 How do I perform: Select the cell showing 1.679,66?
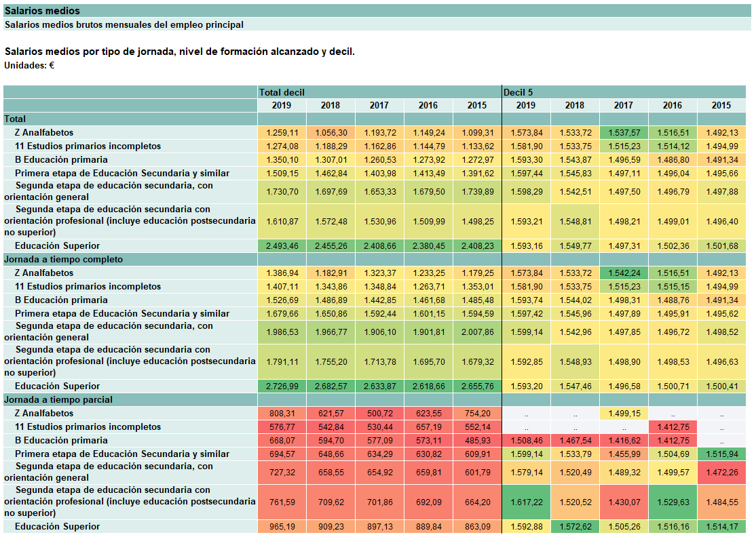(282, 313)
